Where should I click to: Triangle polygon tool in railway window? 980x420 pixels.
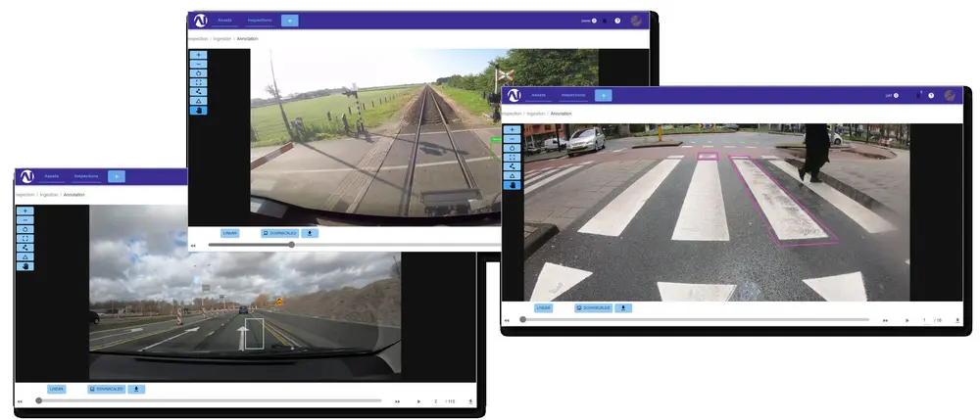[x=198, y=101]
